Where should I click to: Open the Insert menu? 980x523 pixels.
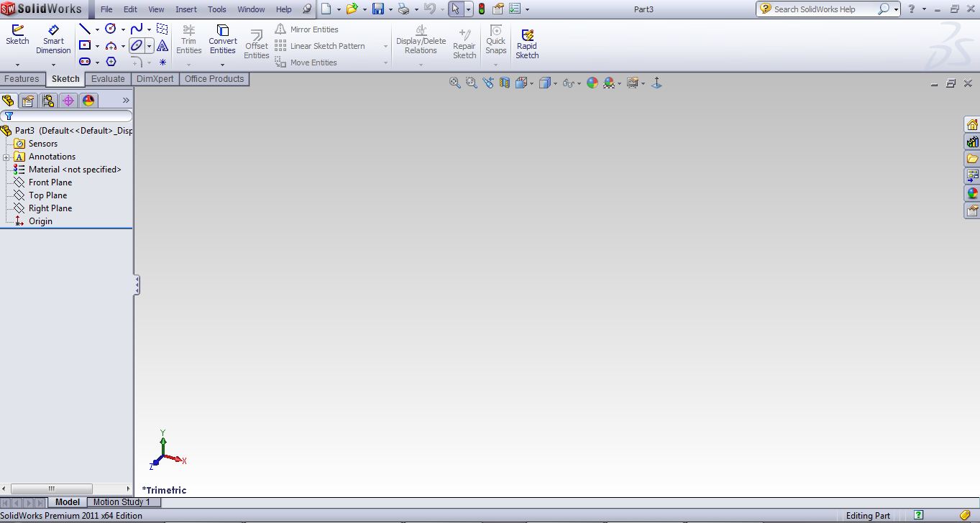186,9
